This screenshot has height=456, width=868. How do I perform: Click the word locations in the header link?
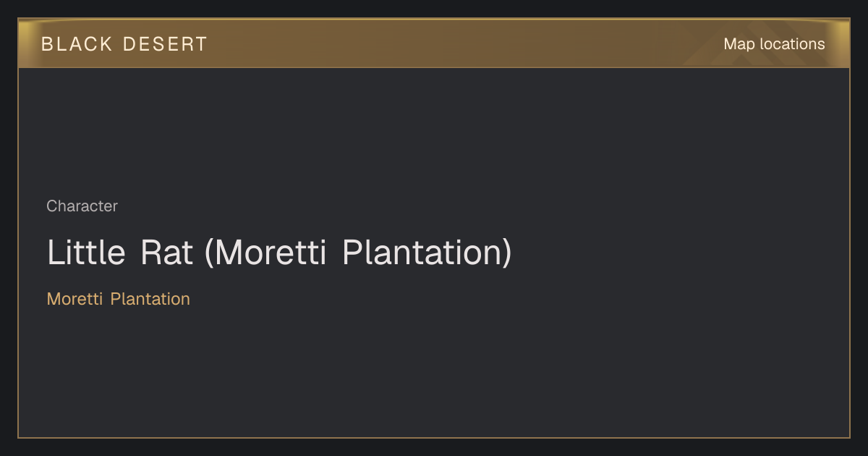792,44
